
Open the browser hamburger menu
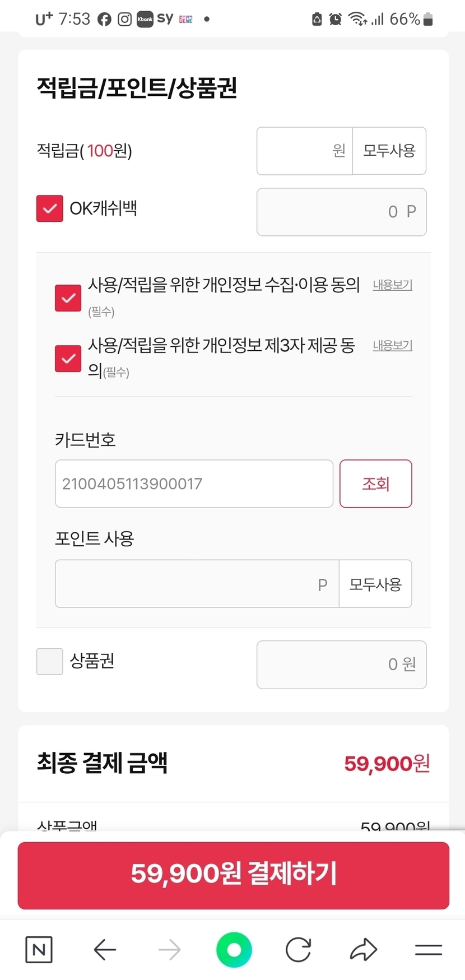[428, 949]
